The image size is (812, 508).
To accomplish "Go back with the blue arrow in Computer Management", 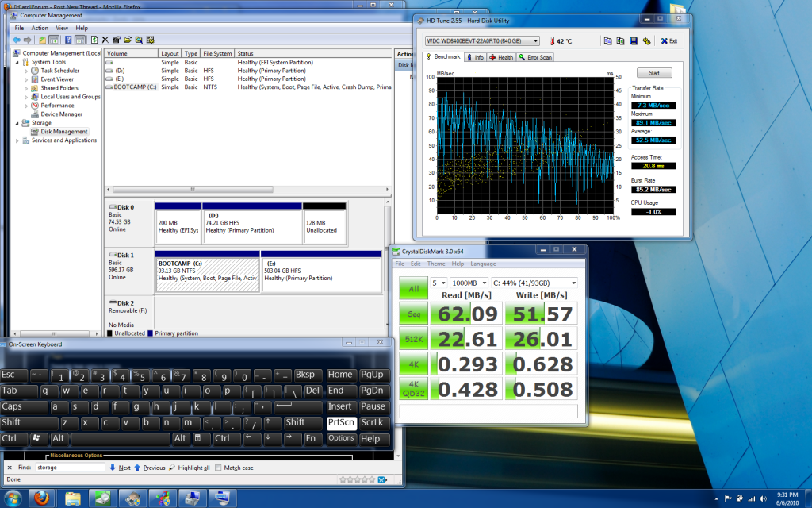I will (x=17, y=40).
